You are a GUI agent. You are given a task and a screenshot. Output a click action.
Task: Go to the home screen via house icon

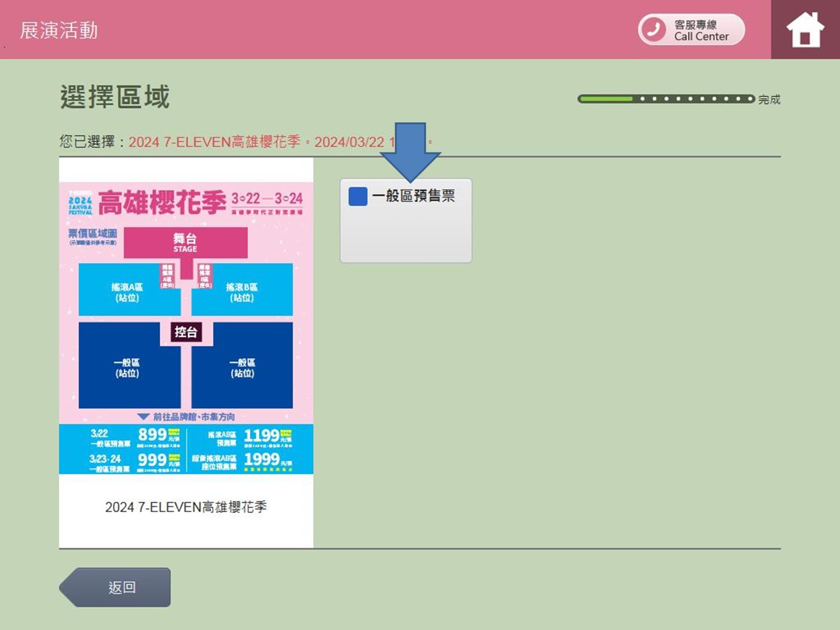tap(804, 30)
